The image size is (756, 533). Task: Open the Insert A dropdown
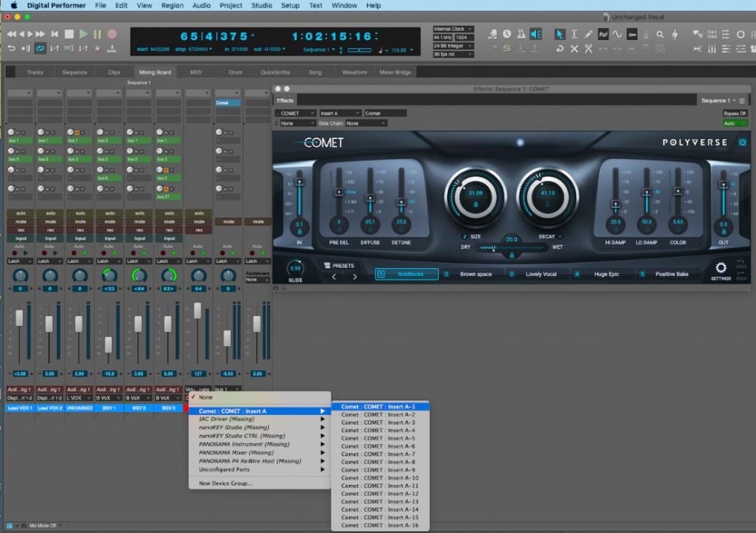pyautogui.click(x=339, y=113)
